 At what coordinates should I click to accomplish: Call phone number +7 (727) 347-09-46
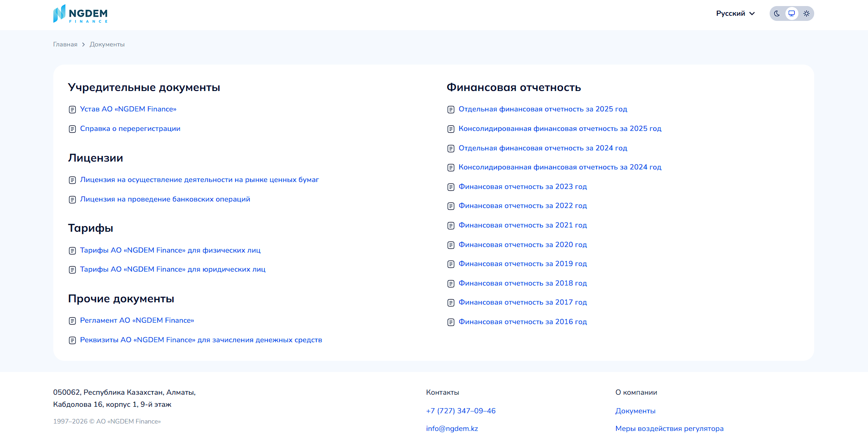(x=461, y=411)
